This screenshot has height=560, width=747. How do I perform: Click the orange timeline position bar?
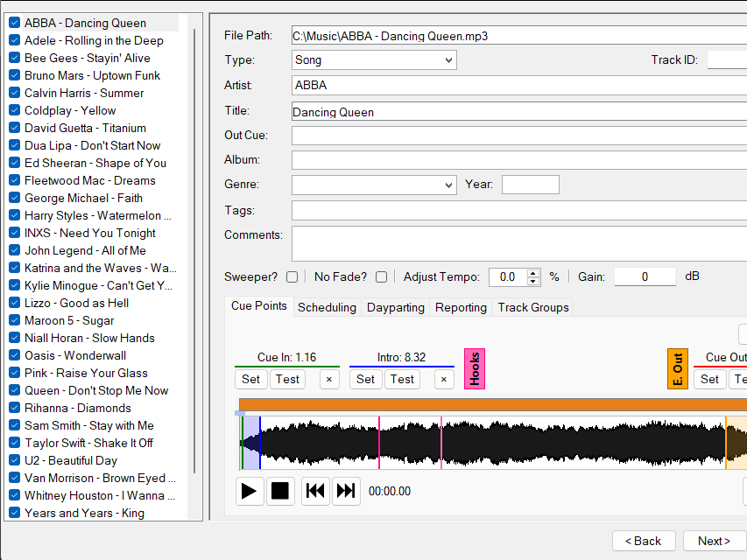[x=493, y=405]
